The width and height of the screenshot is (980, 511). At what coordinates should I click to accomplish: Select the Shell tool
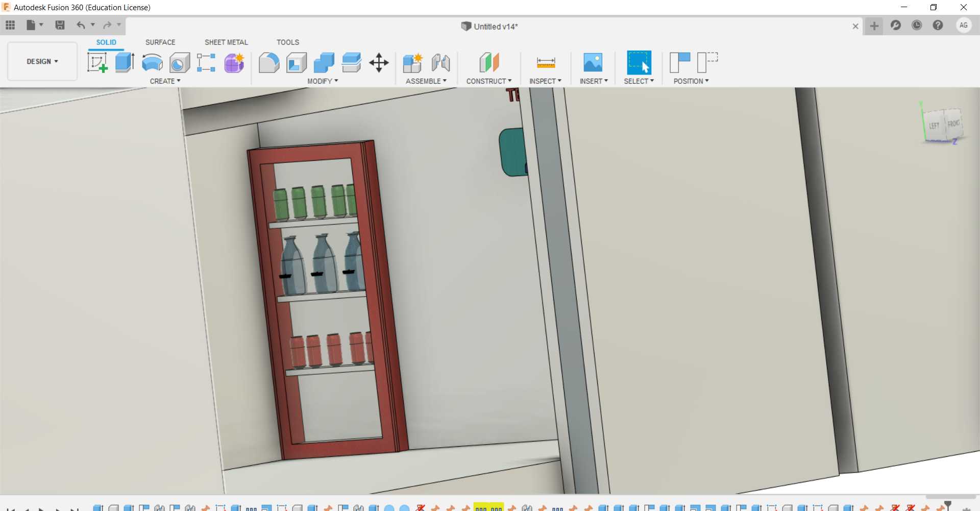297,63
